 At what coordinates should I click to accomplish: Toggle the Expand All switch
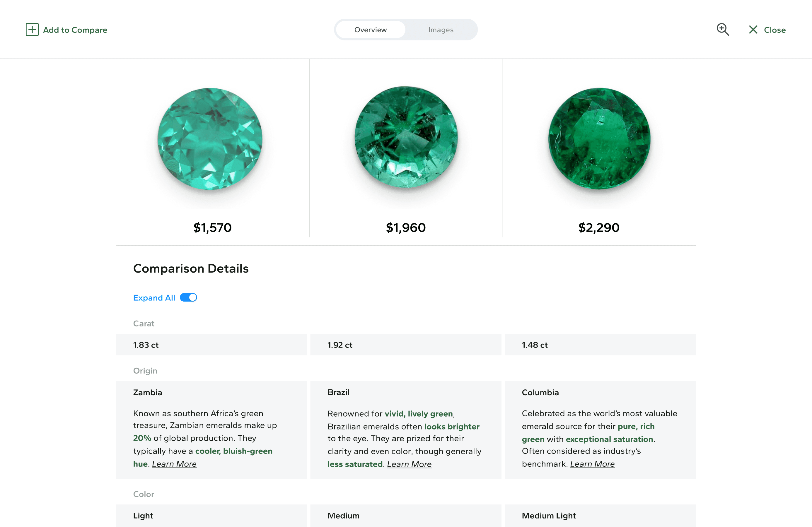tap(188, 297)
